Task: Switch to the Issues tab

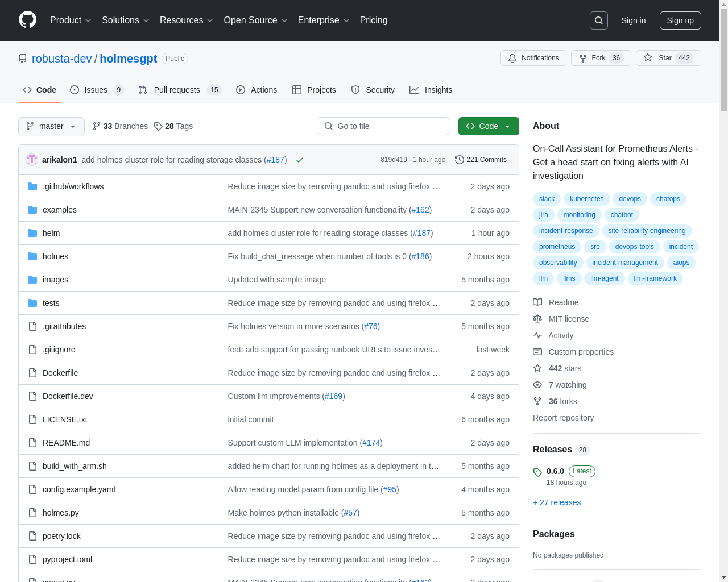Action: [x=97, y=90]
